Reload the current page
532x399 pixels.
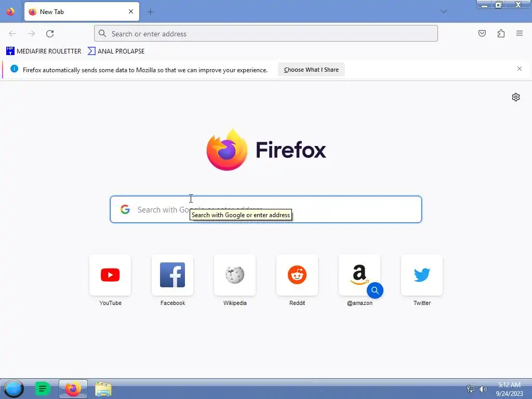[x=50, y=34]
